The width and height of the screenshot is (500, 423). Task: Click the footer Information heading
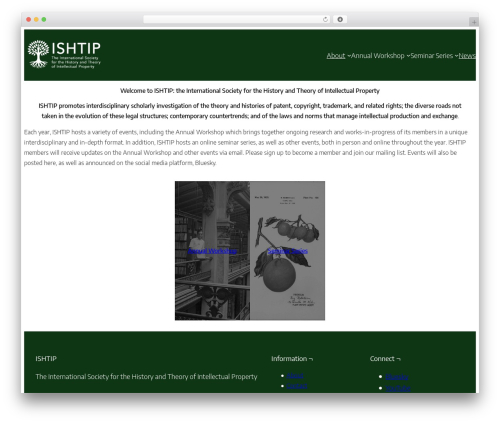(292, 359)
